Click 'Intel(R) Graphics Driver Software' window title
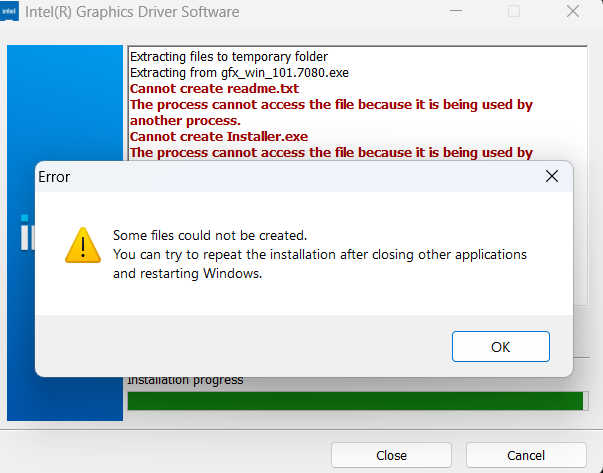Screen dimensions: 603x473 coord(132,12)
